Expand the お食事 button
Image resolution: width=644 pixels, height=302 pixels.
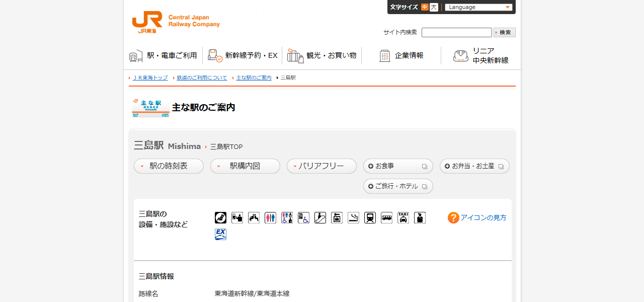[398, 166]
